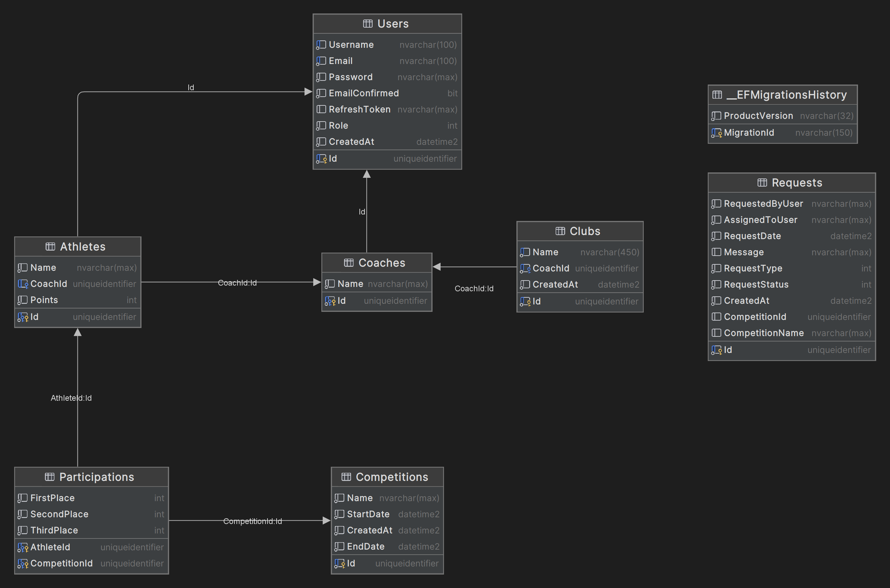Click the table icon beside __EFMigrationsHistory title
The width and height of the screenshot is (890, 588).
(x=717, y=95)
